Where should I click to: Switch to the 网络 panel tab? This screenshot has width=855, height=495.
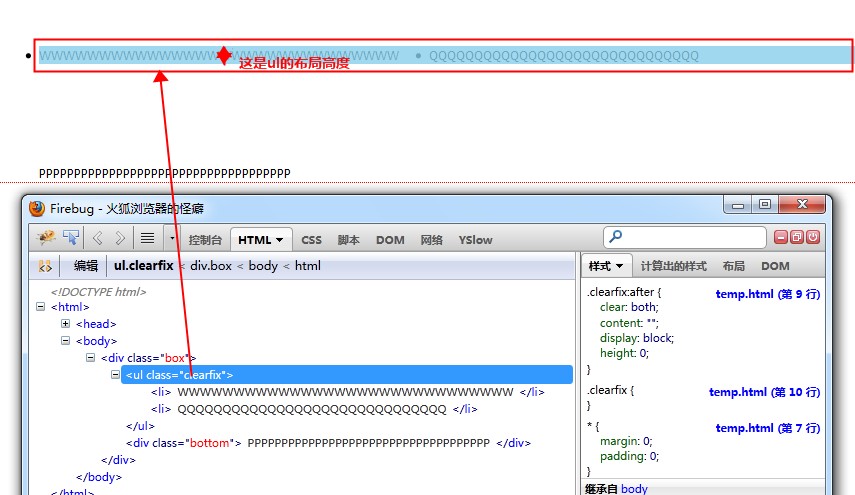coord(431,240)
